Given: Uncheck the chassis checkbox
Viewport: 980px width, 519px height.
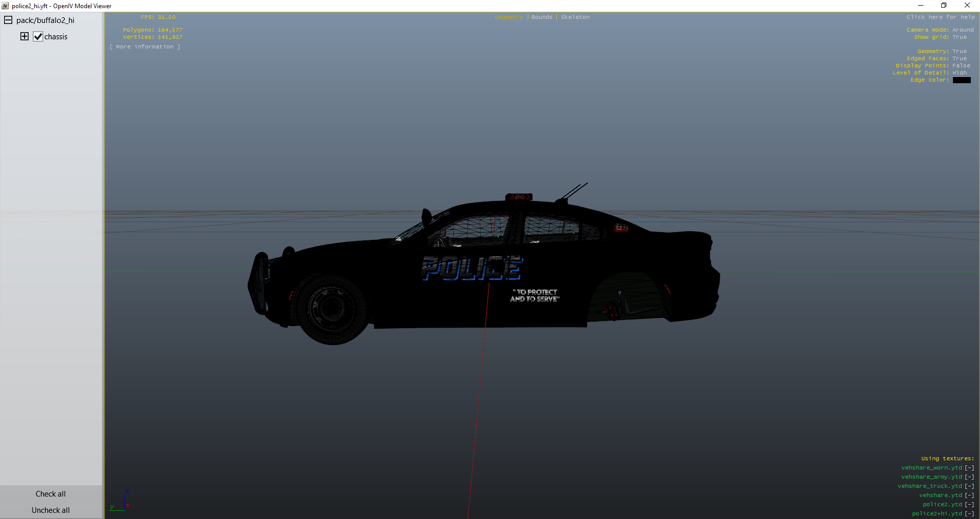Looking at the screenshot, I should point(38,37).
